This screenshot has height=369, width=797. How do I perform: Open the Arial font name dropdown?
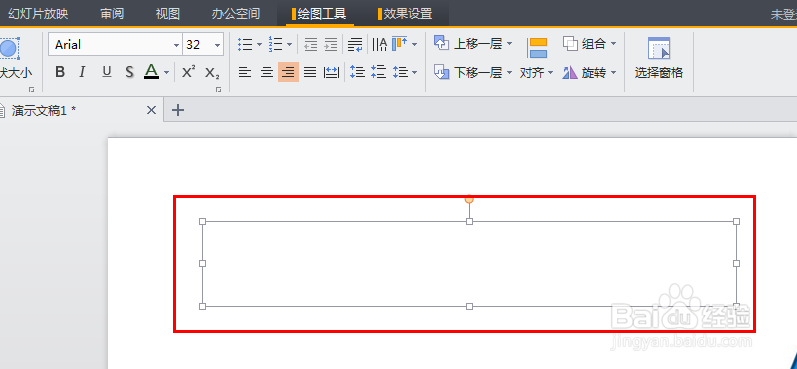point(176,45)
